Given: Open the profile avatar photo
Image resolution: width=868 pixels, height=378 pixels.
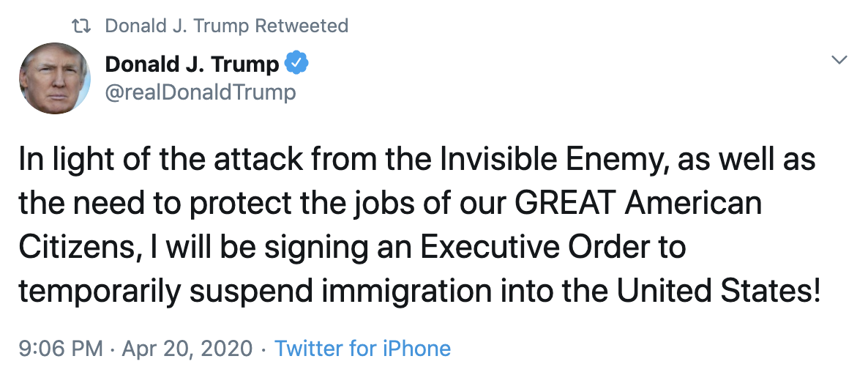Looking at the screenshot, I should click(54, 78).
